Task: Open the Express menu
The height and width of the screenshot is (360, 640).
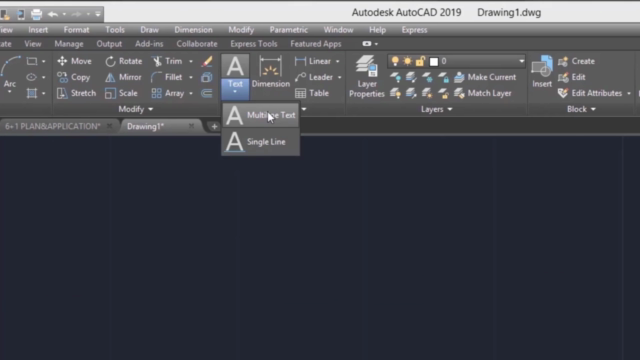Action: [x=414, y=30]
